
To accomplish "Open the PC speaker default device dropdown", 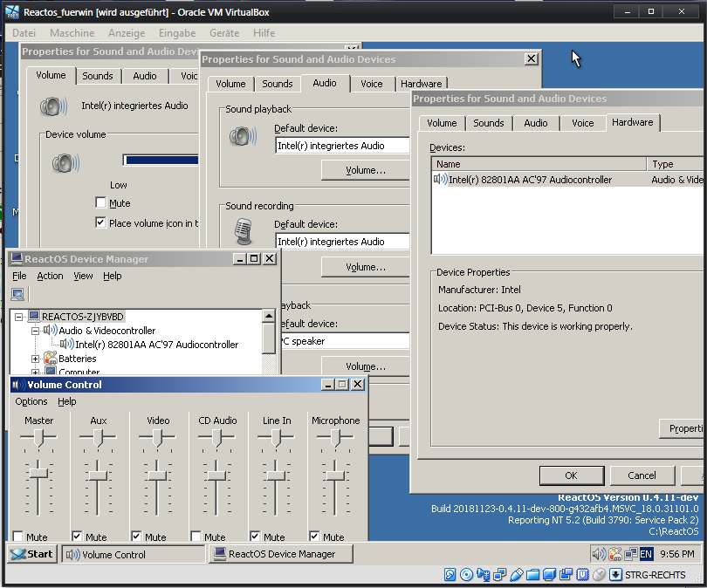I will (x=345, y=341).
